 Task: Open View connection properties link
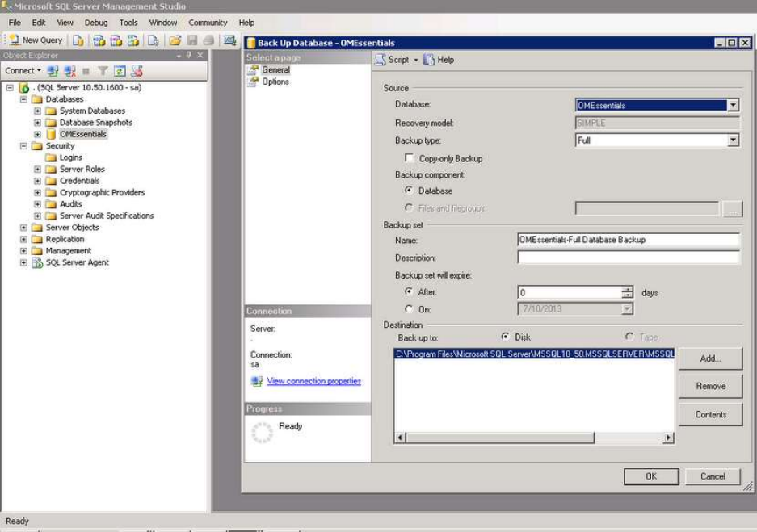point(313,381)
